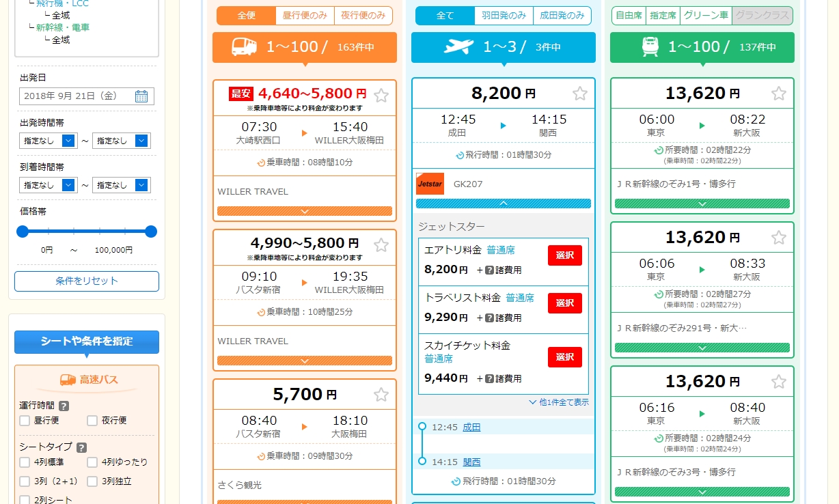Viewport: 839px width, 504px height.
Task: Open first 出発時間帯 start dropdown
Action: coord(68,141)
